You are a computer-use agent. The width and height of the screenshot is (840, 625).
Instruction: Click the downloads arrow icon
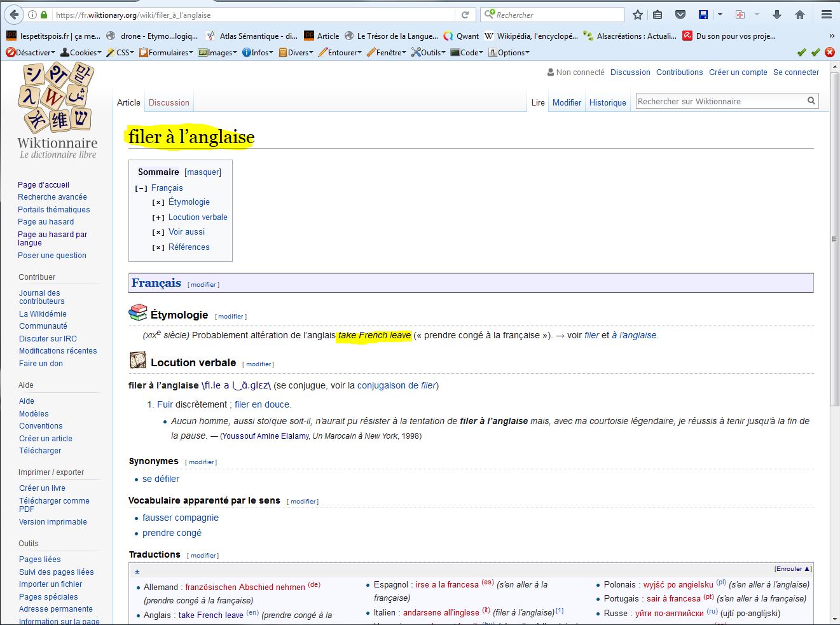[x=776, y=15]
